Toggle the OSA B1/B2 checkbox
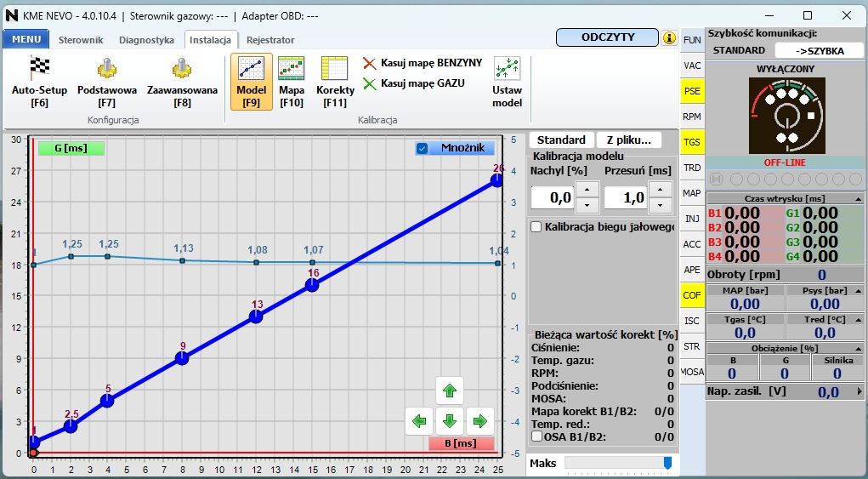 pos(536,436)
